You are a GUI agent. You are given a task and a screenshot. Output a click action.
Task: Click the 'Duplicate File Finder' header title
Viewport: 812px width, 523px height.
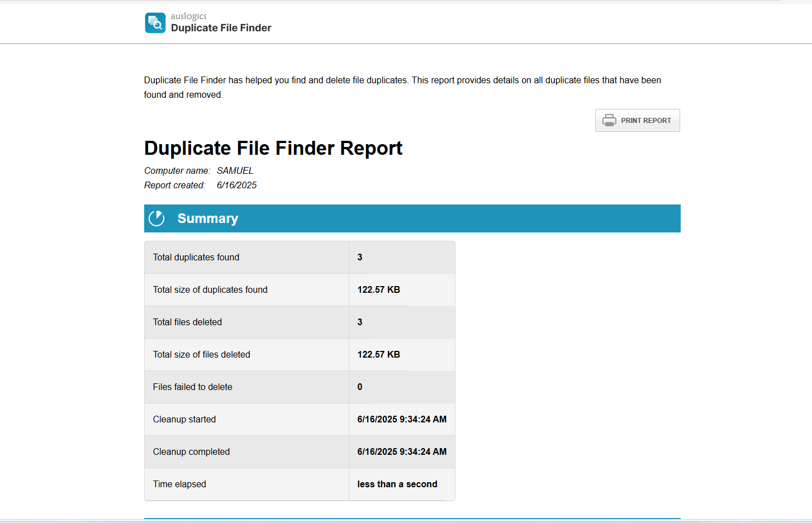(221, 28)
